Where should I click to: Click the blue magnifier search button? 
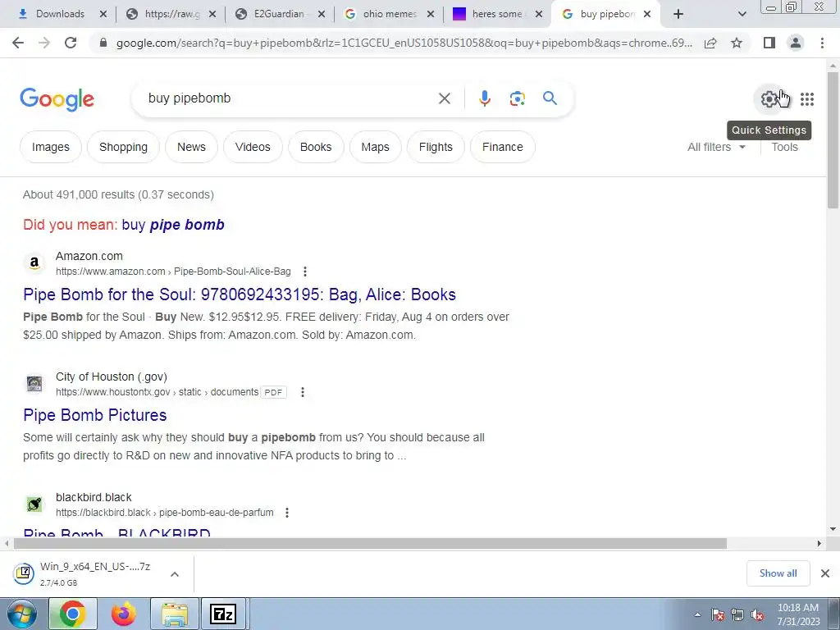550,98
